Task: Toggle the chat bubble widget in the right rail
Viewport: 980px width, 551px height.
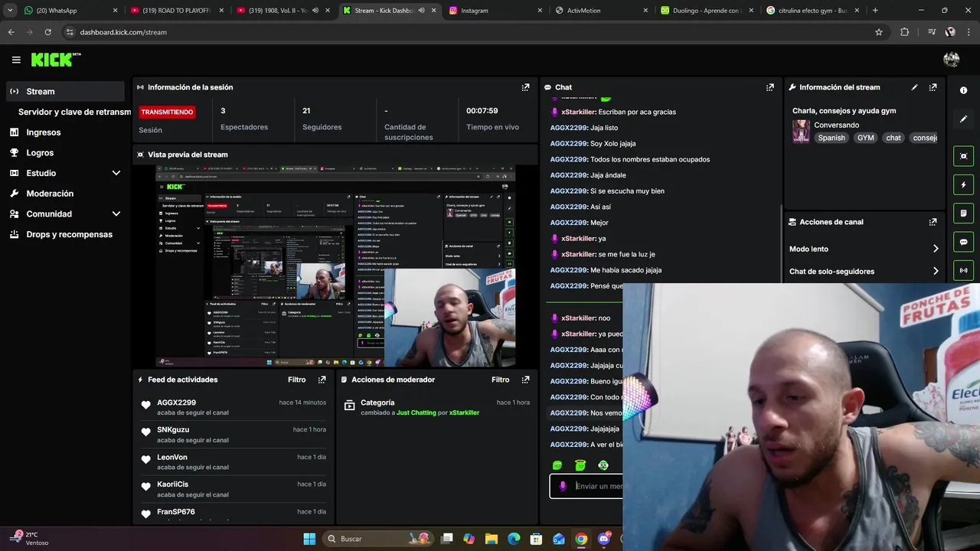Action: (x=963, y=242)
